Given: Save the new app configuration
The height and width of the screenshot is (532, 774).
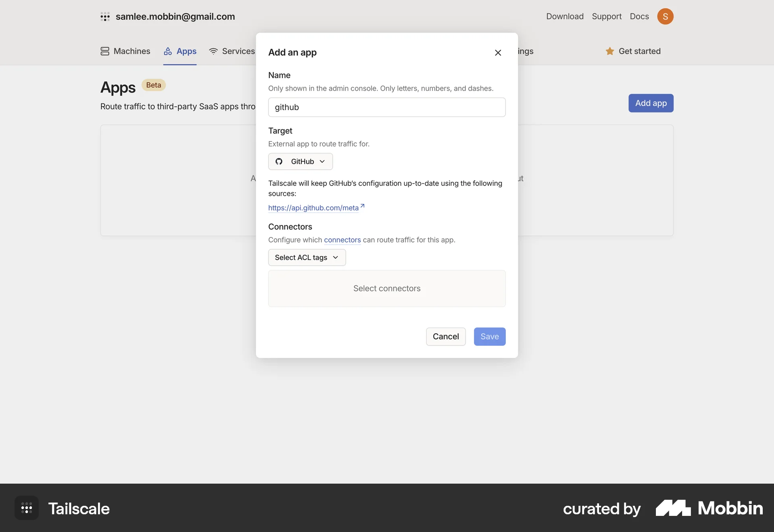Looking at the screenshot, I should pyautogui.click(x=489, y=337).
